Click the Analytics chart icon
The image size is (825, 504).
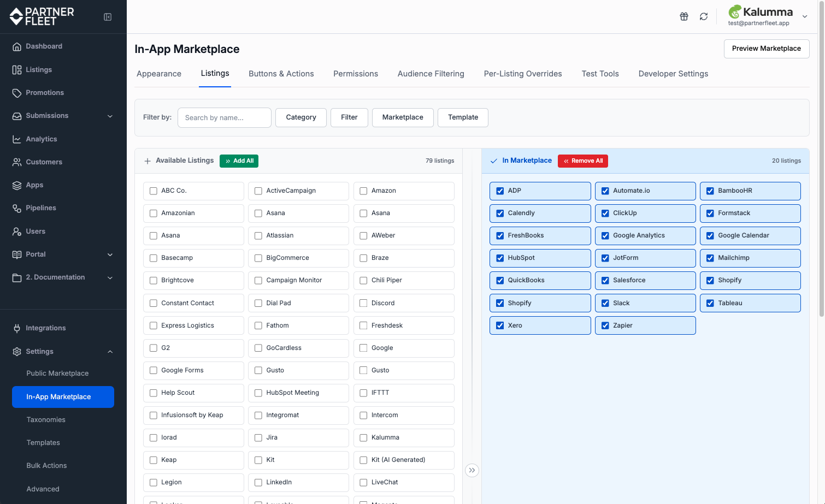click(17, 139)
